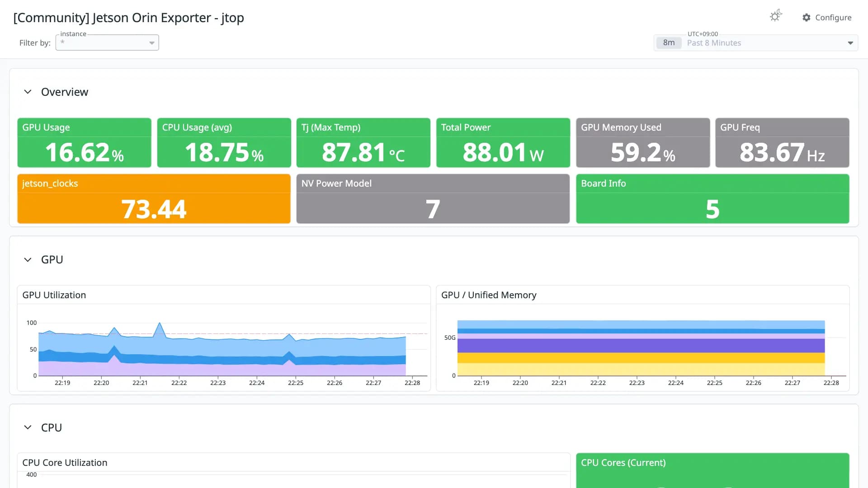Image resolution: width=868 pixels, height=488 pixels.
Task: Click the purple band in Unified Memory chart
Action: 641,346
